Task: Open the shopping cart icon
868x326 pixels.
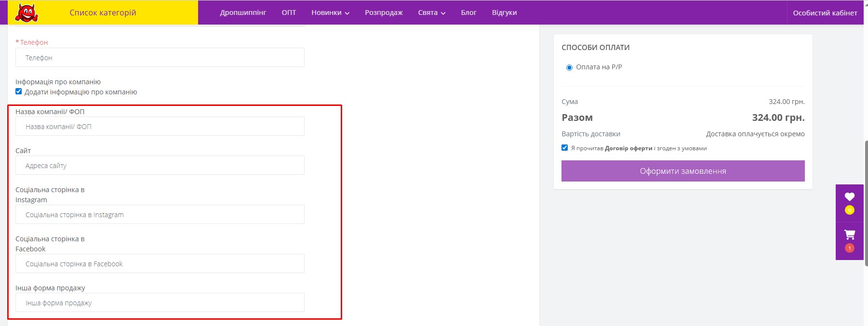Action: pos(849,235)
